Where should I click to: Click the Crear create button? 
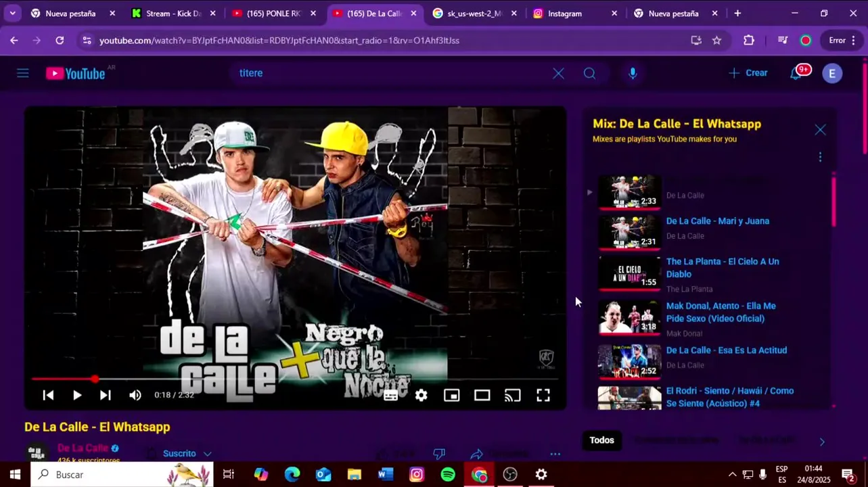pos(748,73)
